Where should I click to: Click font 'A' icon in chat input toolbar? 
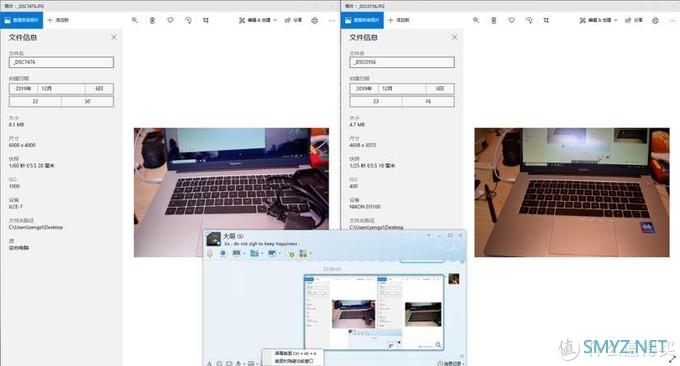[x=209, y=363]
